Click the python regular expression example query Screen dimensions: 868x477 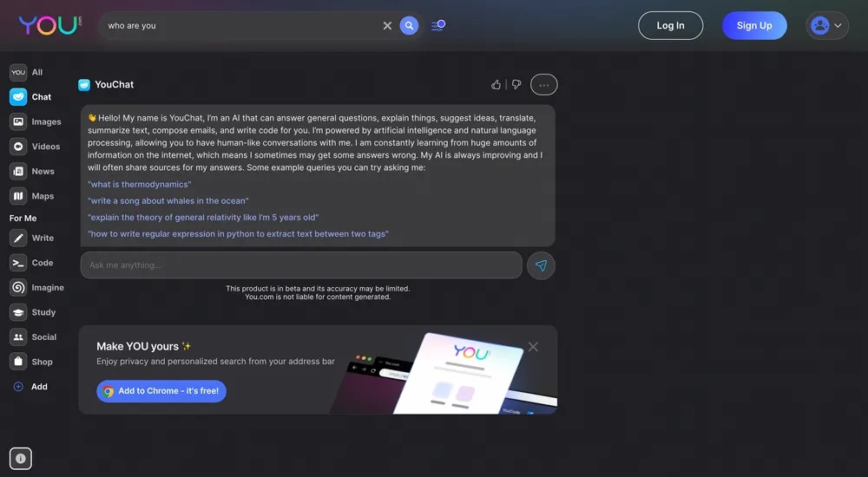pos(238,234)
